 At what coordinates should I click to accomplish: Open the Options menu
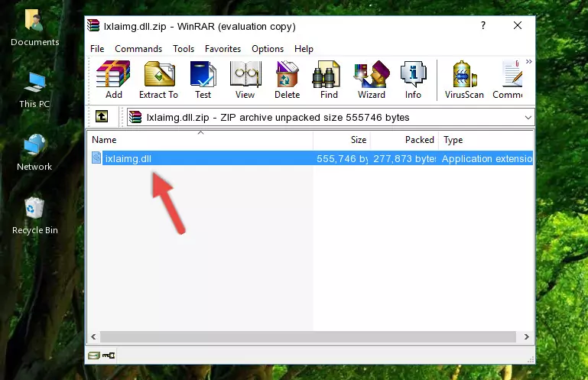click(268, 49)
